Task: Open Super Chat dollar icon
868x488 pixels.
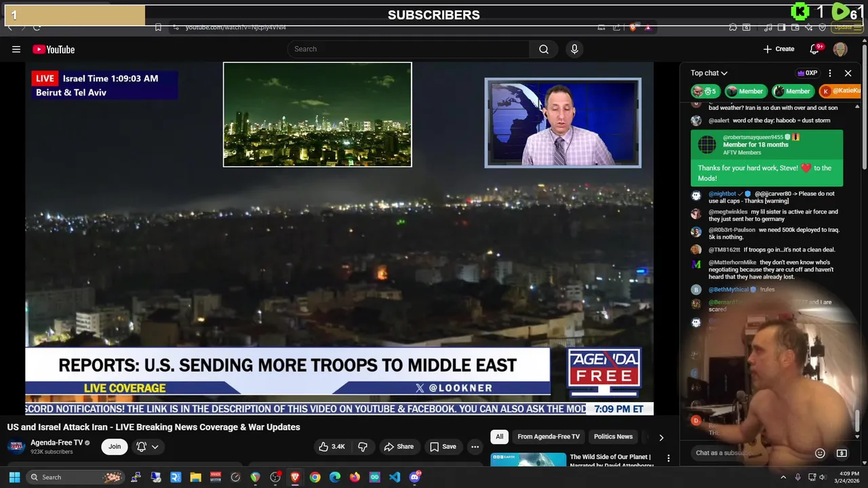Action: pyautogui.click(x=842, y=453)
